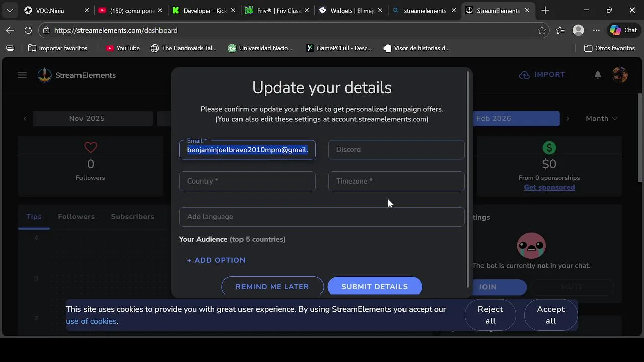644x362 pixels.
Task: Open the use of cookies link
Action: tap(91, 321)
